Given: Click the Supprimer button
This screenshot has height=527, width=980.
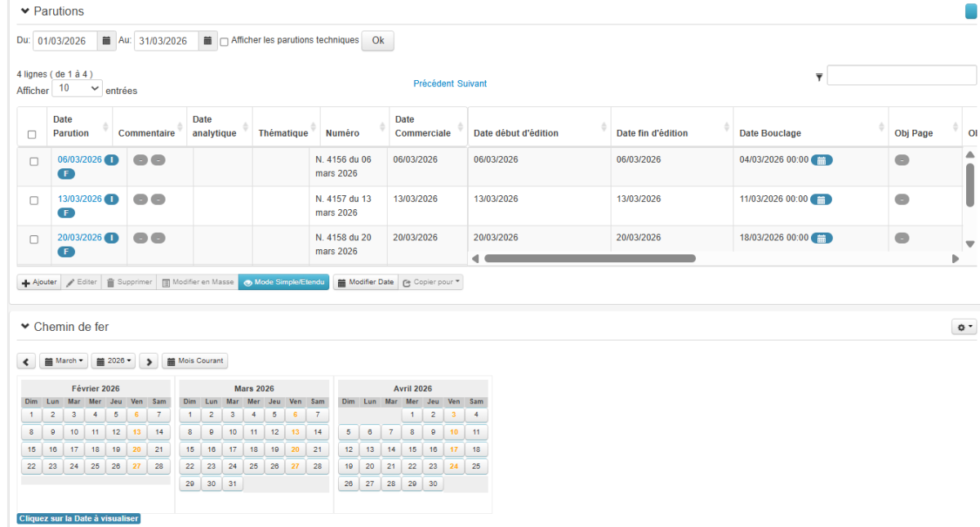Looking at the screenshot, I should [x=128, y=282].
